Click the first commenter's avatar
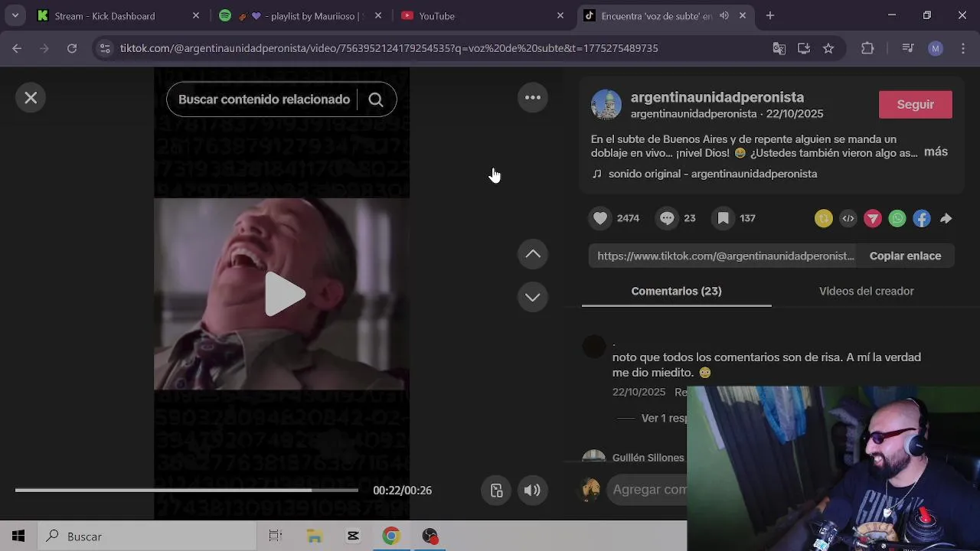 594,347
